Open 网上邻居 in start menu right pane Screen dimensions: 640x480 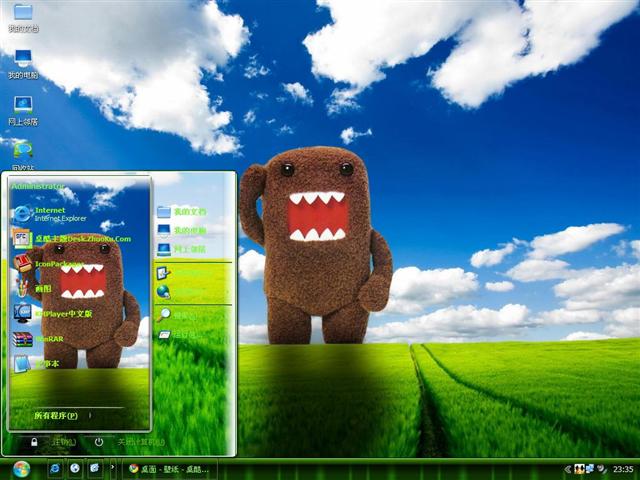point(182,249)
